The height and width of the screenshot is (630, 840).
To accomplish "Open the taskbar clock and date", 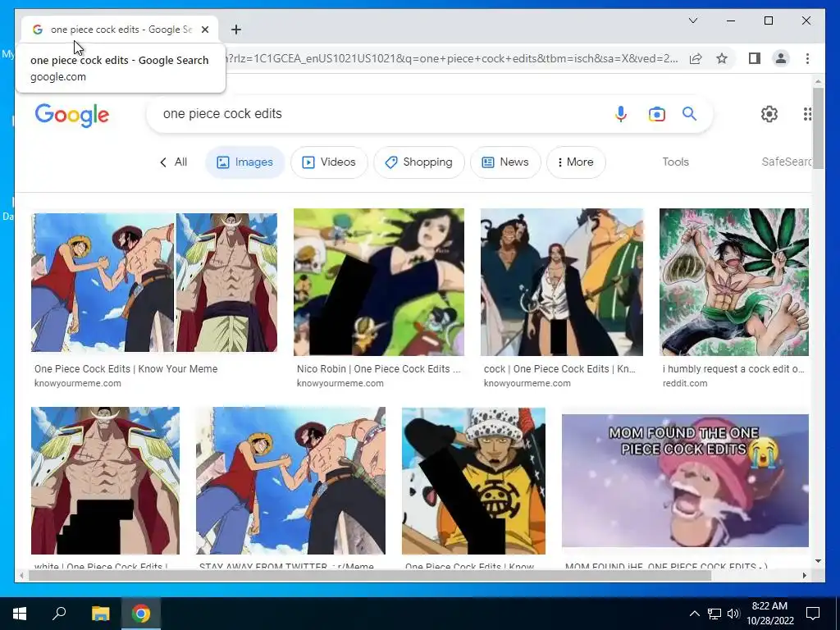I will coord(769,614).
